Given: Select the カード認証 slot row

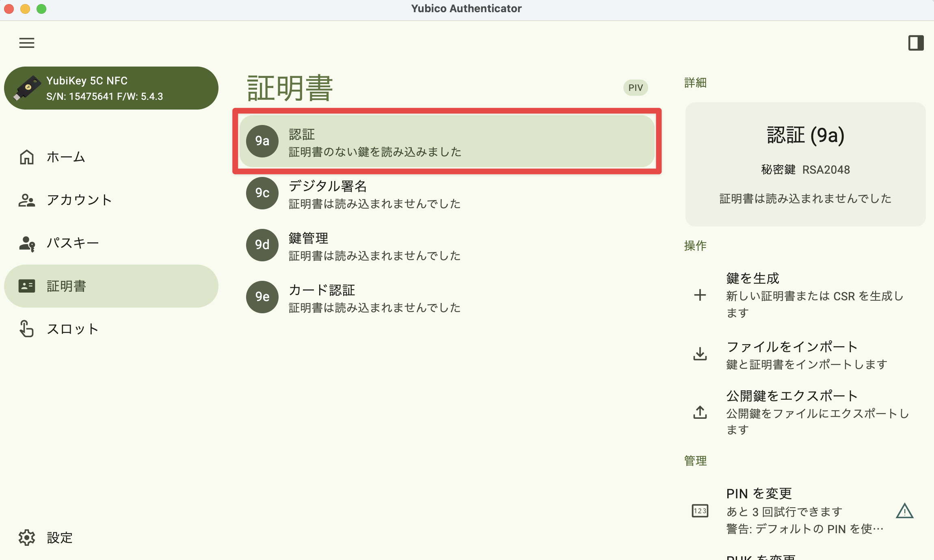Looking at the screenshot, I should click(447, 297).
